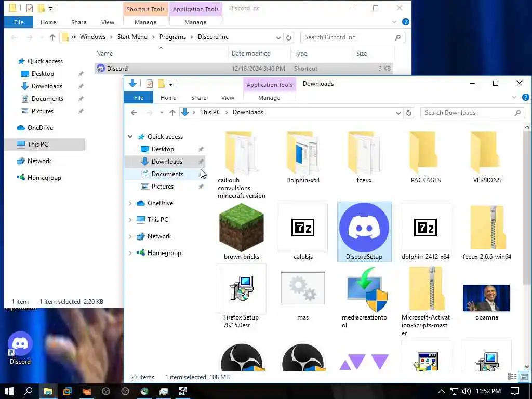
Task: Open Desktop in Downloads navigation pane
Action: (163, 149)
